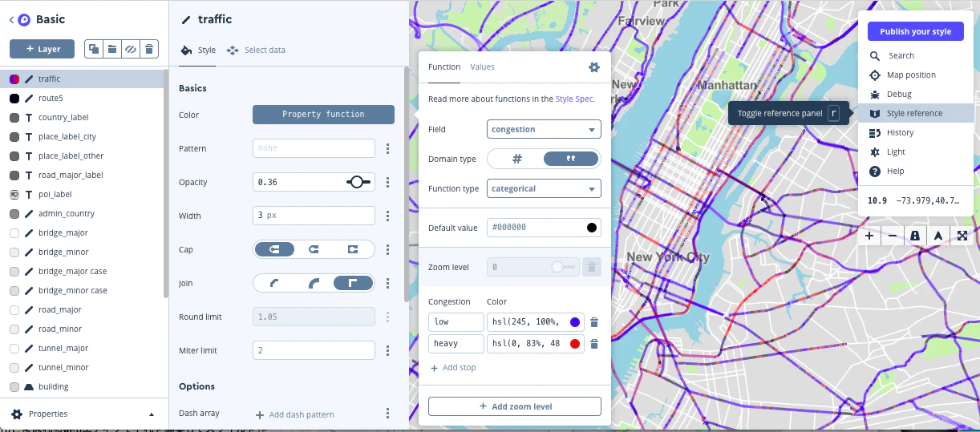The height and width of the screenshot is (432, 980).
Task: Open History from the side menu
Action: point(916,133)
